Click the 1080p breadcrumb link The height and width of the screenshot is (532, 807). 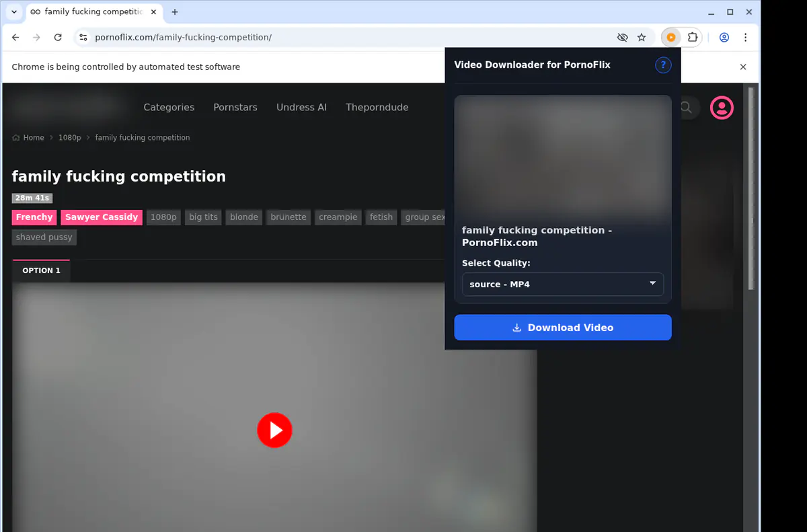pyautogui.click(x=69, y=137)
